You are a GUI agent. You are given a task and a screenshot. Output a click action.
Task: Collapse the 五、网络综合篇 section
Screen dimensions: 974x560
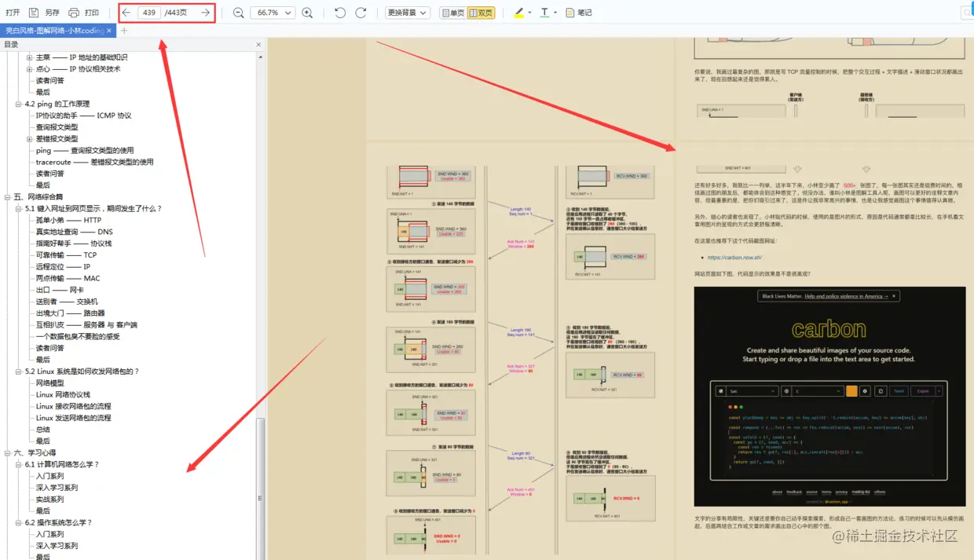tap(7, 197)
